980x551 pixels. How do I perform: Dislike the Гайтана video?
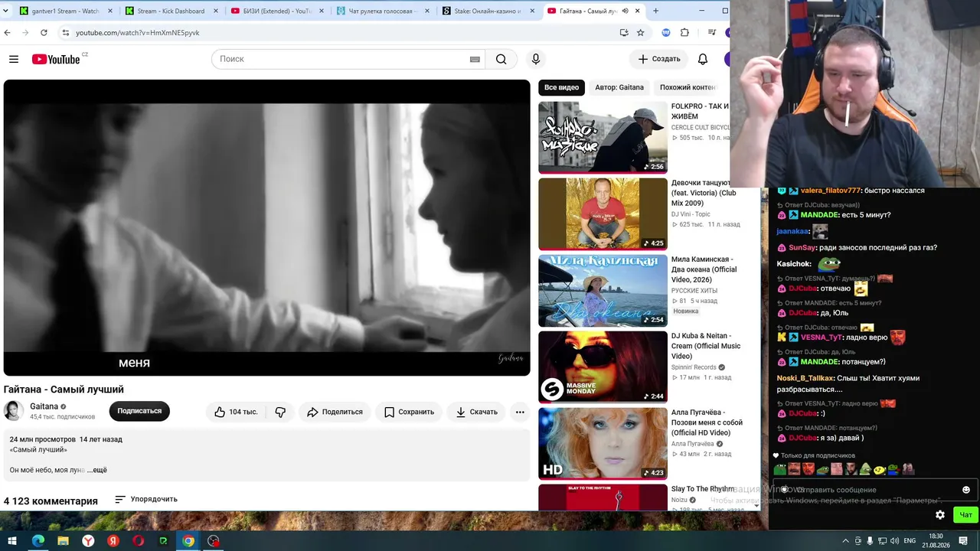coord(280,412)
